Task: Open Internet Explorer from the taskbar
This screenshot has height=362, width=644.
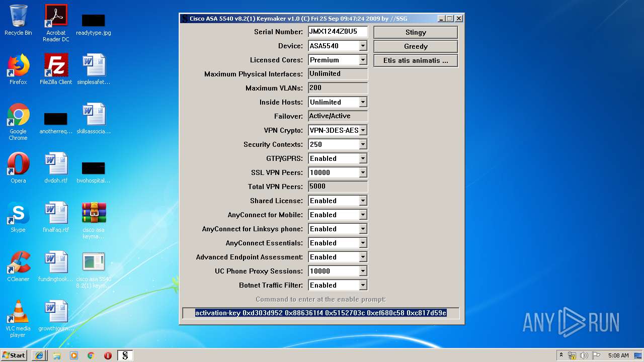Action: (40, 355)
